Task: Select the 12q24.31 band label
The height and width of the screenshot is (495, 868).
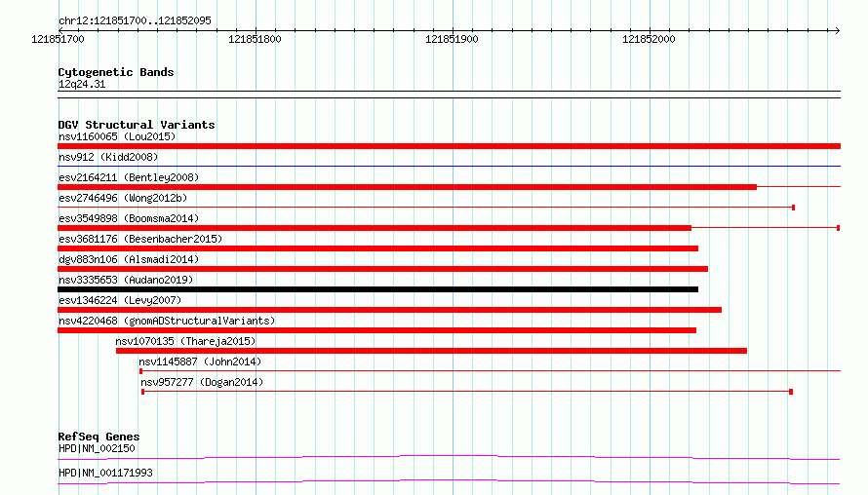Action: [x=82, y=84]
